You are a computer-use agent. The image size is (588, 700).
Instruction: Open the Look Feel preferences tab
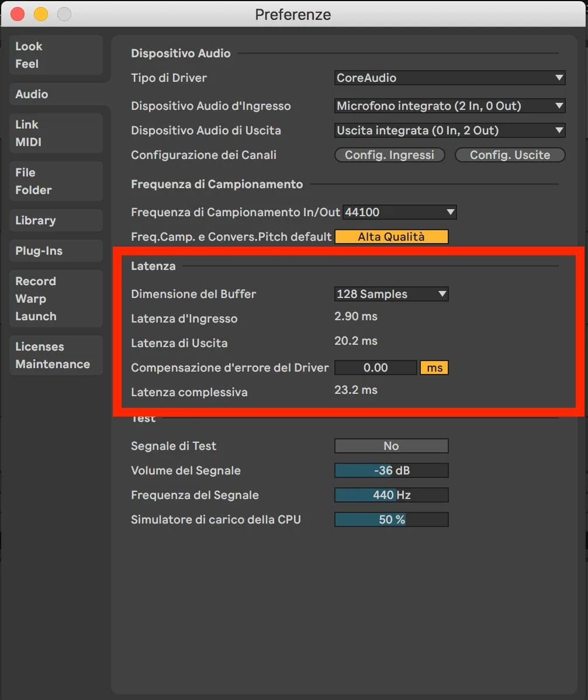tap(56, 55)
